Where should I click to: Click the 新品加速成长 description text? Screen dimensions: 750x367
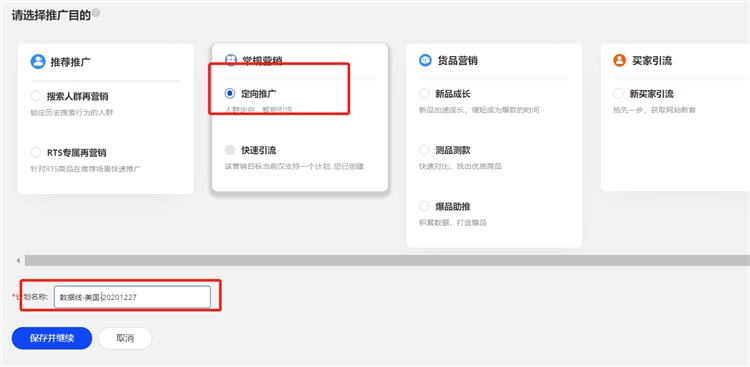[479, 110]
